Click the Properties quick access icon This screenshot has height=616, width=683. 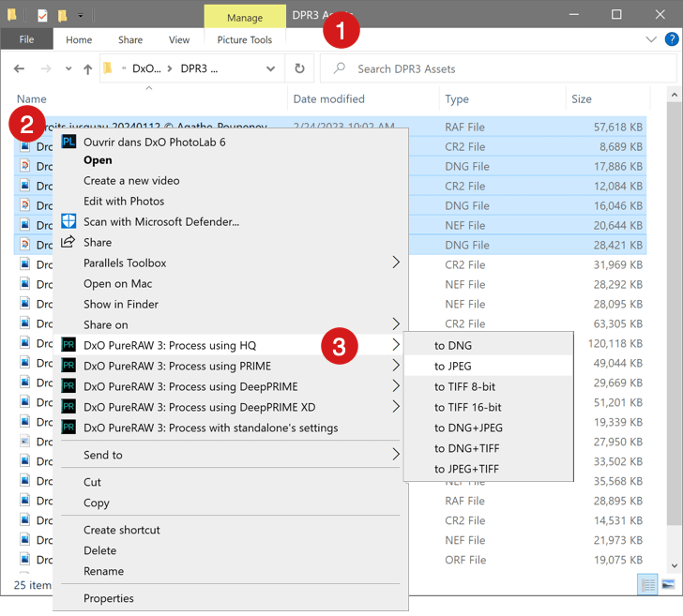coord(42,16)
